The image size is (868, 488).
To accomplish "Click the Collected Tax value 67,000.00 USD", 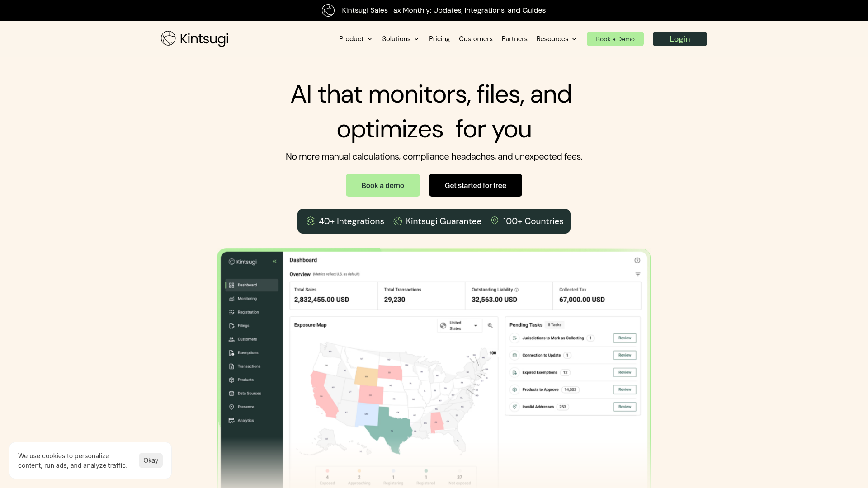I will click(582, 300).
